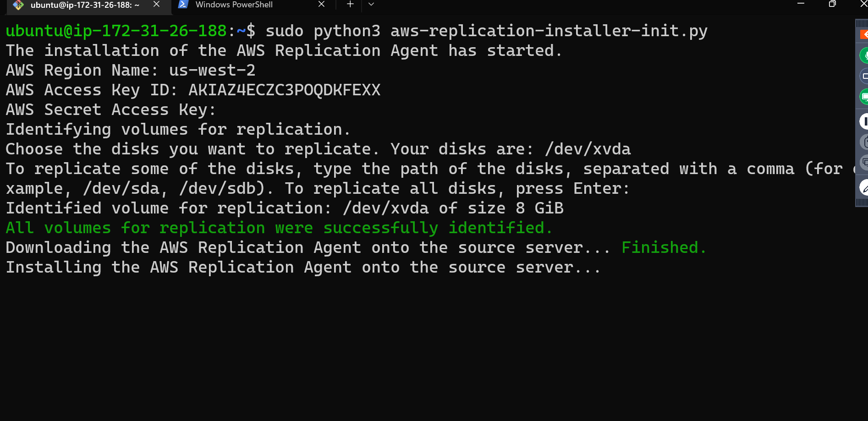Select the pen annotation tool
This screenshot has width=868, height=421.
click(864, 188)
